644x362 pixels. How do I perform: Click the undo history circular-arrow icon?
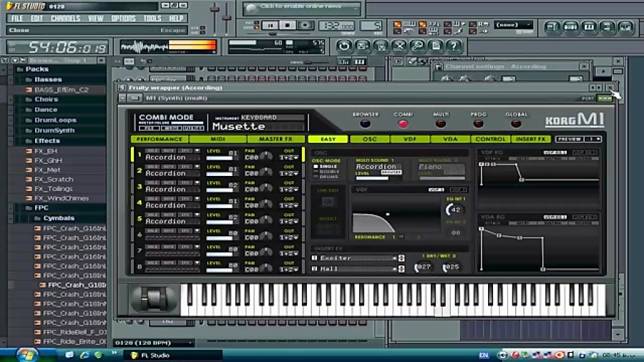click(343, 46)
